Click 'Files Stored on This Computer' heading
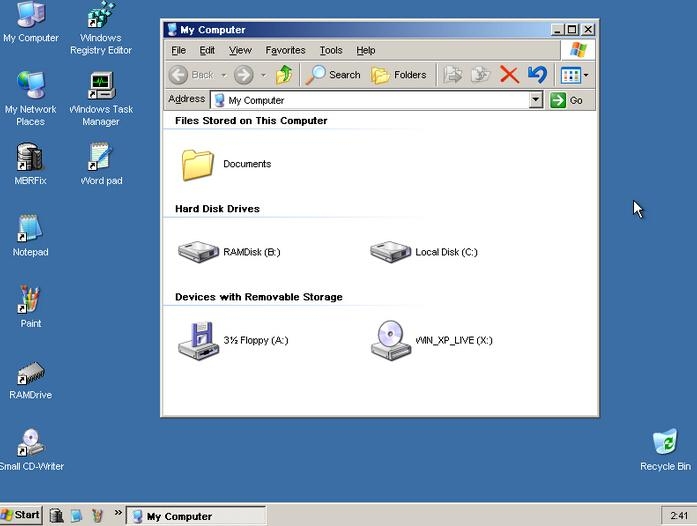Viewport: 697px width, 526px height. pyautogui.click(x=251, y=120)
